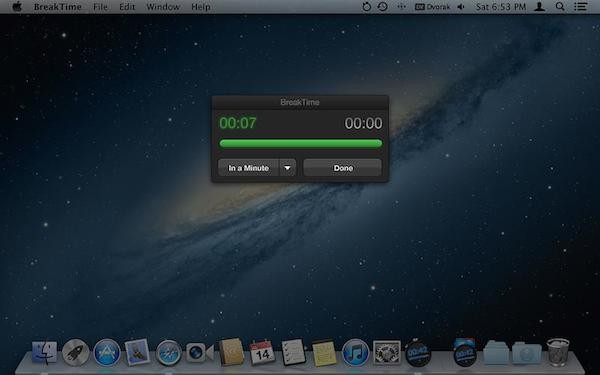Click the volume speaker icon
600x375 pixels.
[x=461, y=7]
